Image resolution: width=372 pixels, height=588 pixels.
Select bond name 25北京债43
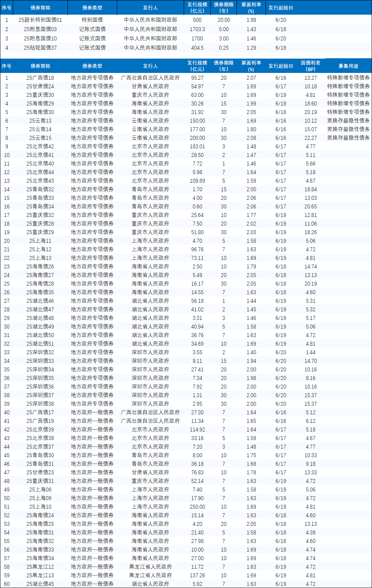tap(40, 181)
